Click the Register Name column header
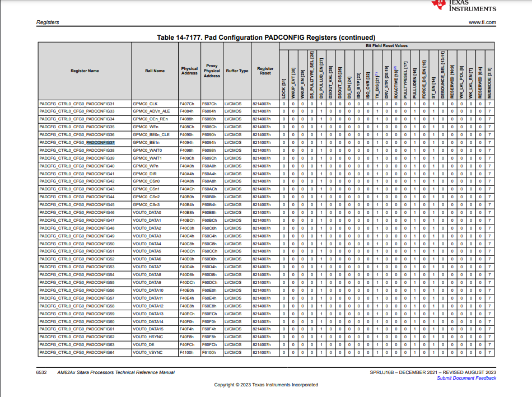Image resolution: width=532 pixels, height=397 pixels. (x=85, y=71)
